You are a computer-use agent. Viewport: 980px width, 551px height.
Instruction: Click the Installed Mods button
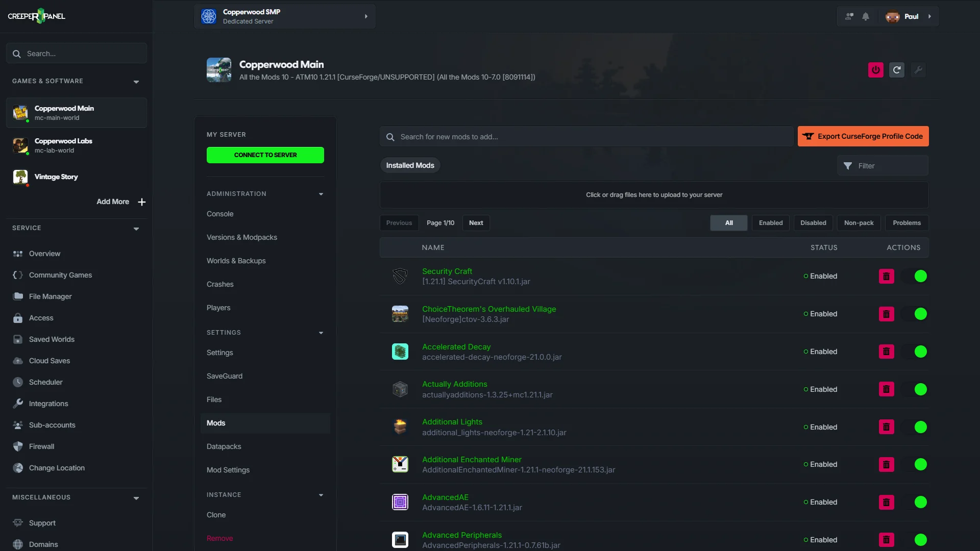pyautogui.click(x=410, y=165)
